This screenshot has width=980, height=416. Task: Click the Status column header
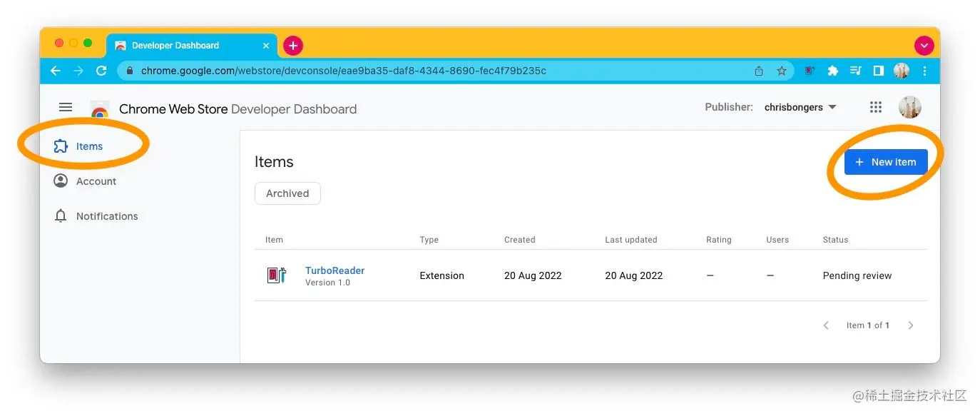coord(835,240)
